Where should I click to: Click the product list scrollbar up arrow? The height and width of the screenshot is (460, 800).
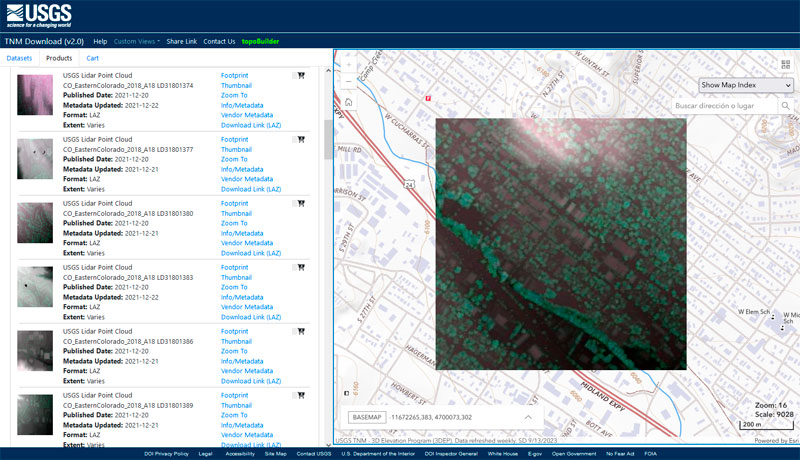328,70
